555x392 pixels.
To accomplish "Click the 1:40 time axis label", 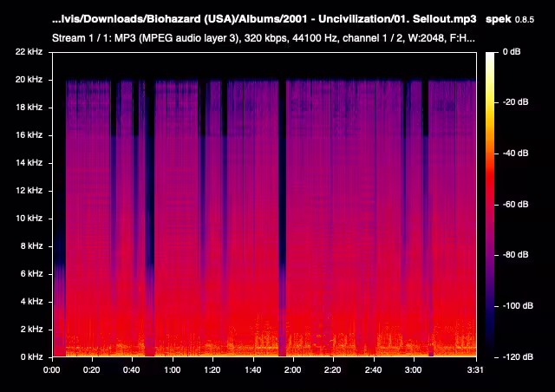I will [252, 370].
